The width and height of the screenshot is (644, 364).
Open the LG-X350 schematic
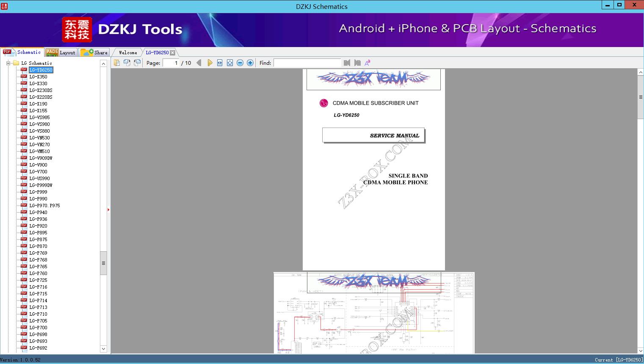(x=38, y=77)
